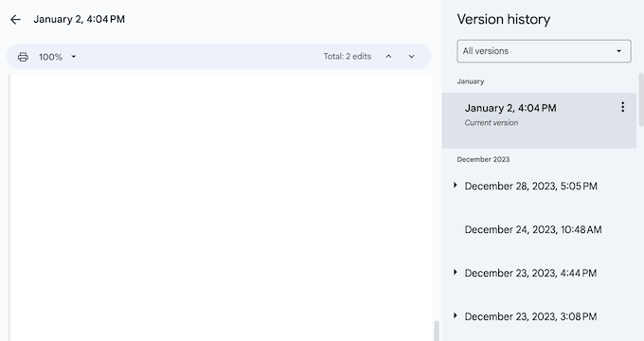Select the January 2, 4:04 PM version entry
Viewport: 644px width, 341px height.
[539, 120]
